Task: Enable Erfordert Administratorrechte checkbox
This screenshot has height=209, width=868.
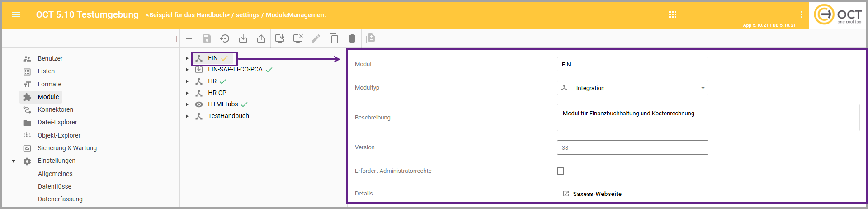Action: pos(561,171)
